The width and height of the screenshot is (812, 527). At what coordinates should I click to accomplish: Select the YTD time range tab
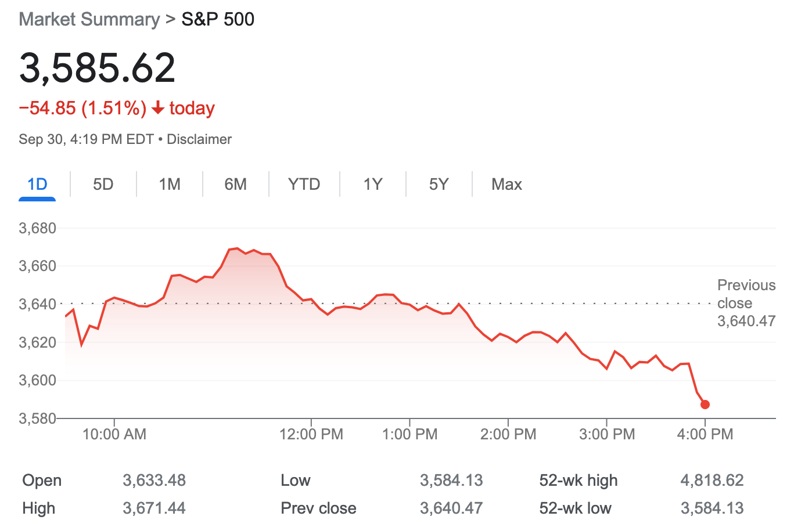[304, 185]
